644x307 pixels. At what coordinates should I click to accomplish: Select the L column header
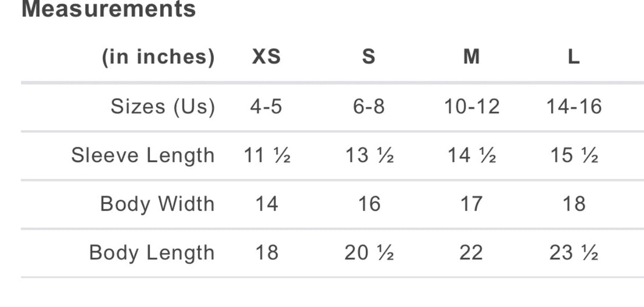(x=574, y=57)
